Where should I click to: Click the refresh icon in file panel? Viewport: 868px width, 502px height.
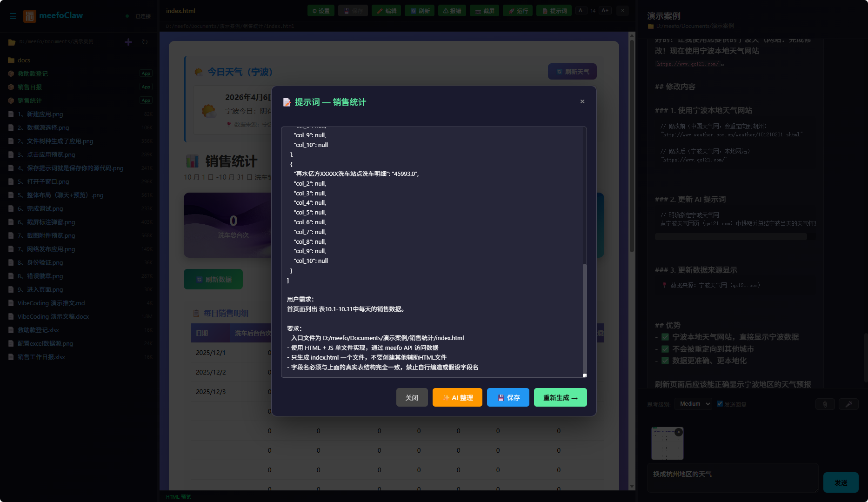pos(145,42)
